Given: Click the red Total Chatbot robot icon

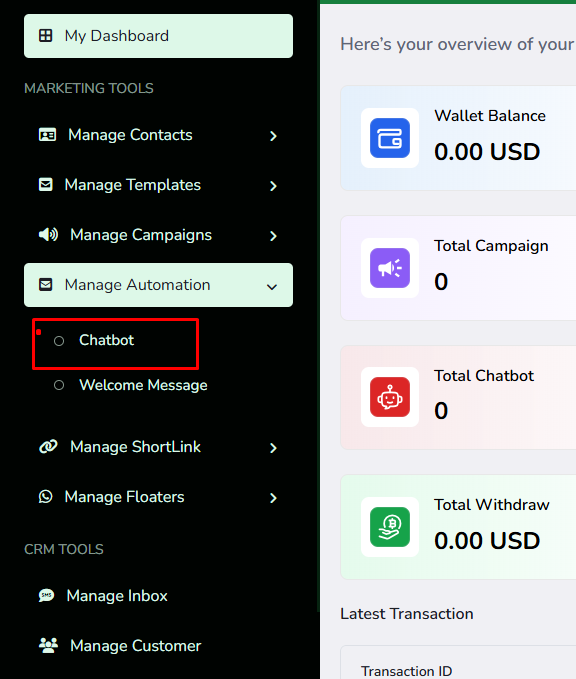Looking at the screenshot, I should [x=390, y=397].
